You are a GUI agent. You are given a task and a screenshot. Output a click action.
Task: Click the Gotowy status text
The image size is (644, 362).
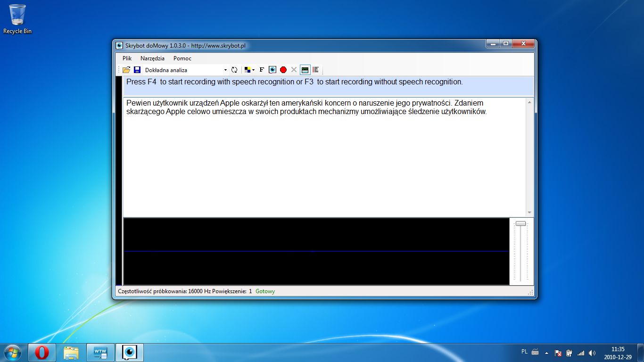coord(265,291)
